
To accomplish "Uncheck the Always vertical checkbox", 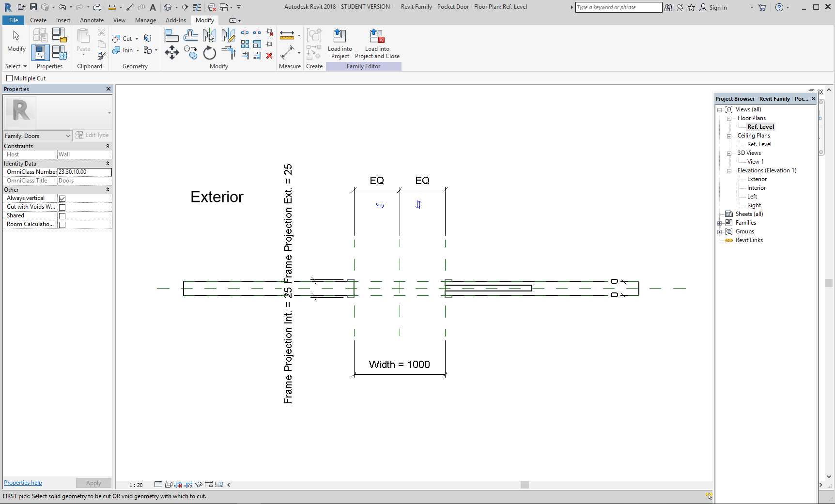I will [x=62, y=199].
